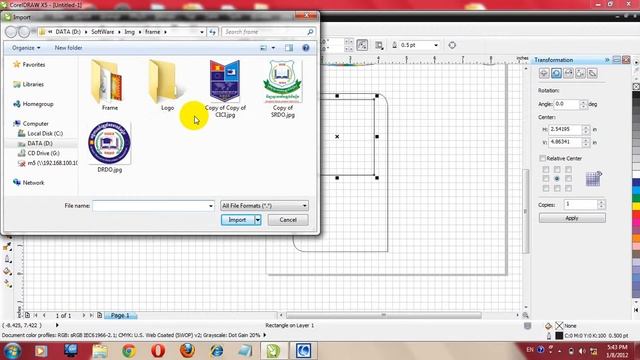
Task: Click the wrap text icon in property bar
Action: pyautogui.click(x=379, y=45)
